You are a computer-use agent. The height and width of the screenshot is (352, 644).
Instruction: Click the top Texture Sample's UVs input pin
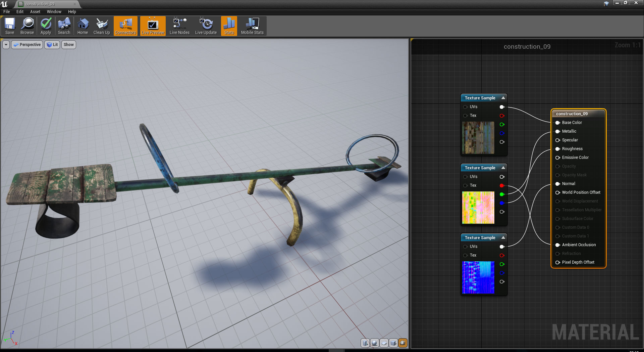point(466,107)
